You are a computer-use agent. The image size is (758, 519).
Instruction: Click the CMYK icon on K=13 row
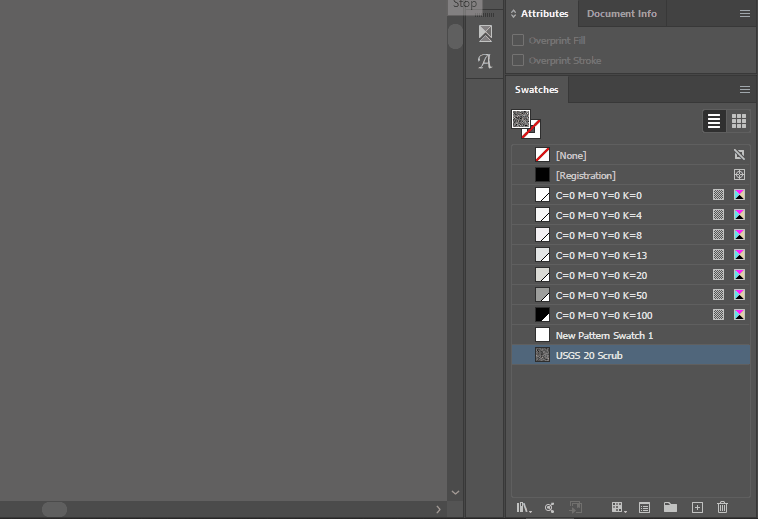(x=739, y=255)
